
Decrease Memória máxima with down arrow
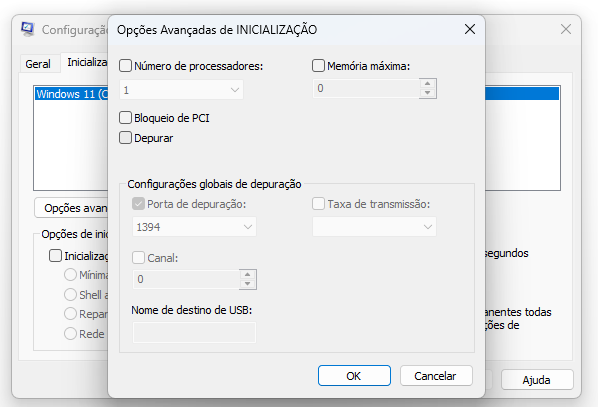coord(428,93)
